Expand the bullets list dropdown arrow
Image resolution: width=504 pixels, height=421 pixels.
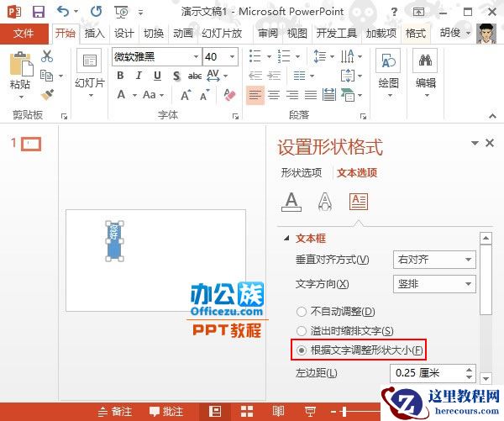click(x=270, y=57)
